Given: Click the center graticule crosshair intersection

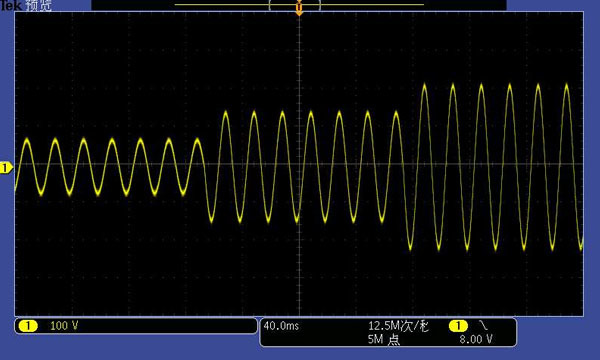Looking at the screenshot, I should pos(299,164).
